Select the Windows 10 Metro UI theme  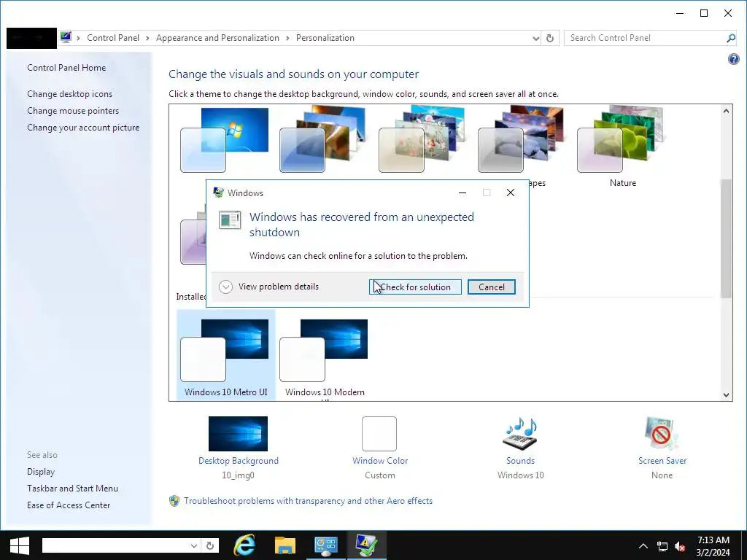coord(226,355)
